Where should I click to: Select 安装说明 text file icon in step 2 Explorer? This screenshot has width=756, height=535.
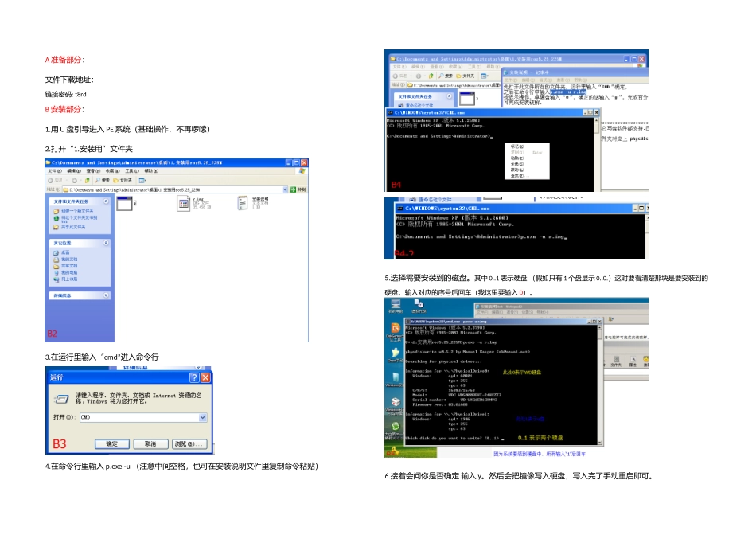click(x=243, y=203)
